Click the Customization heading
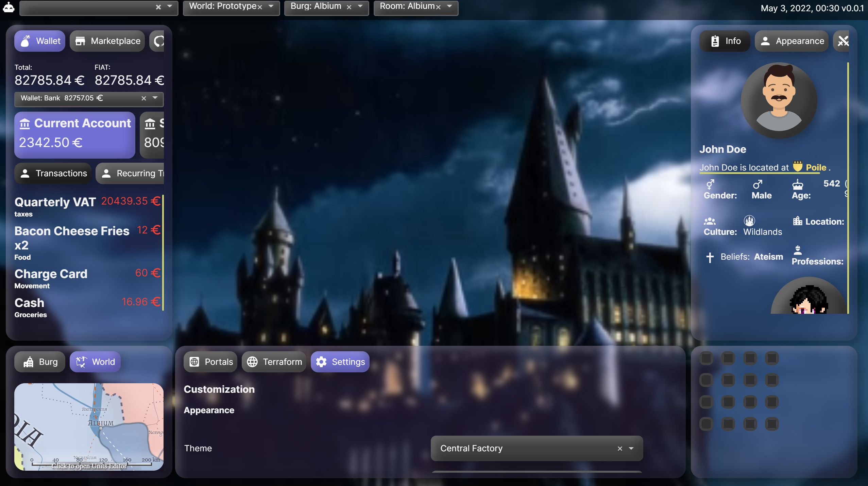868x486 pixels. 219,389
